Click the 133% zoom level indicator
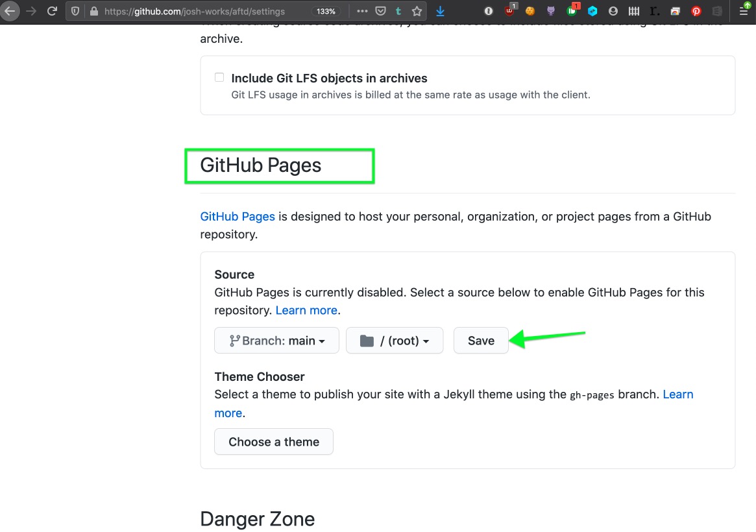Viewport: 756px width, 532px height. (326, 11)
